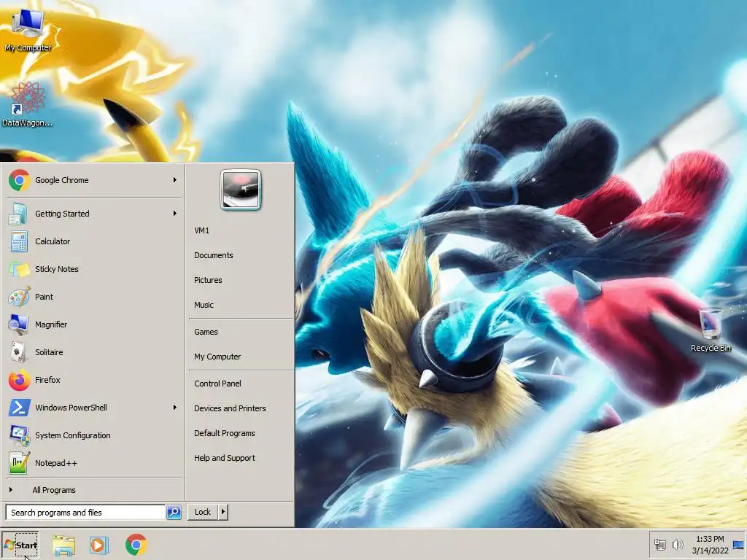Click the user account picture

241,190
